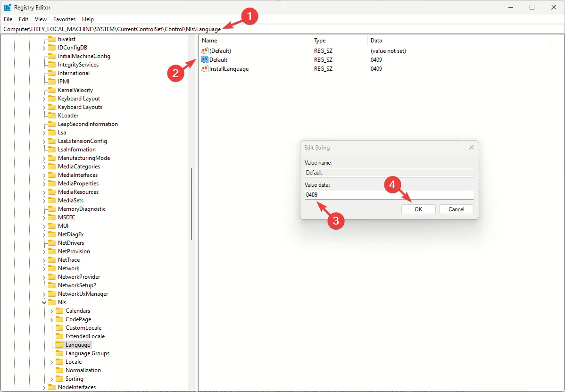Expand the Locale key
565x392 pixels.
tap(51, 362)
